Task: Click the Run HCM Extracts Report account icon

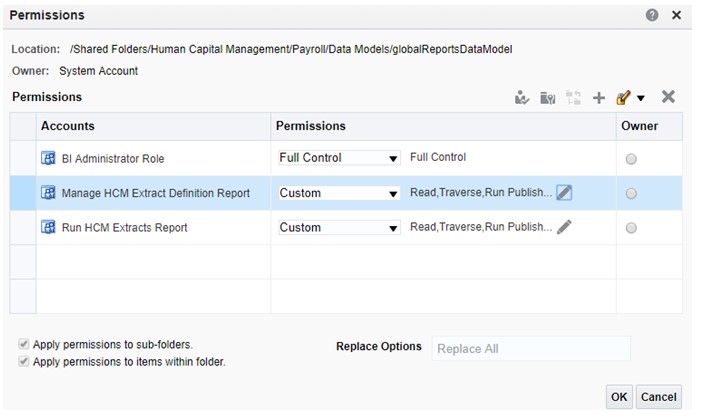Action: (x=48, y=227)
